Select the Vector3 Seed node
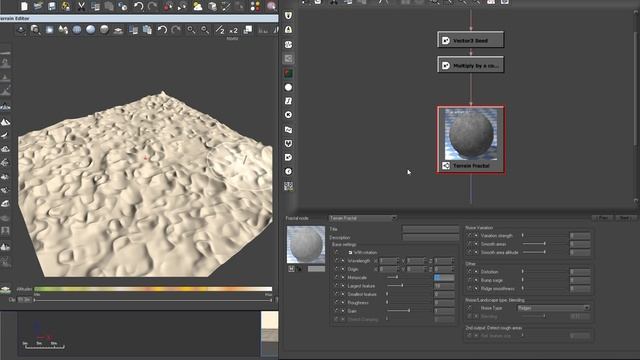This screenshot has width=640, height=360. tap(470, 40)
